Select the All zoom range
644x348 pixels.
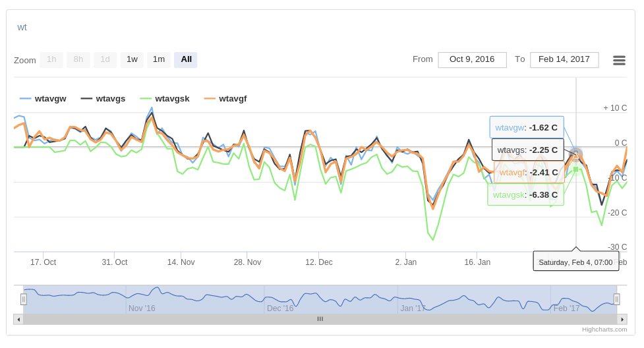186,59
